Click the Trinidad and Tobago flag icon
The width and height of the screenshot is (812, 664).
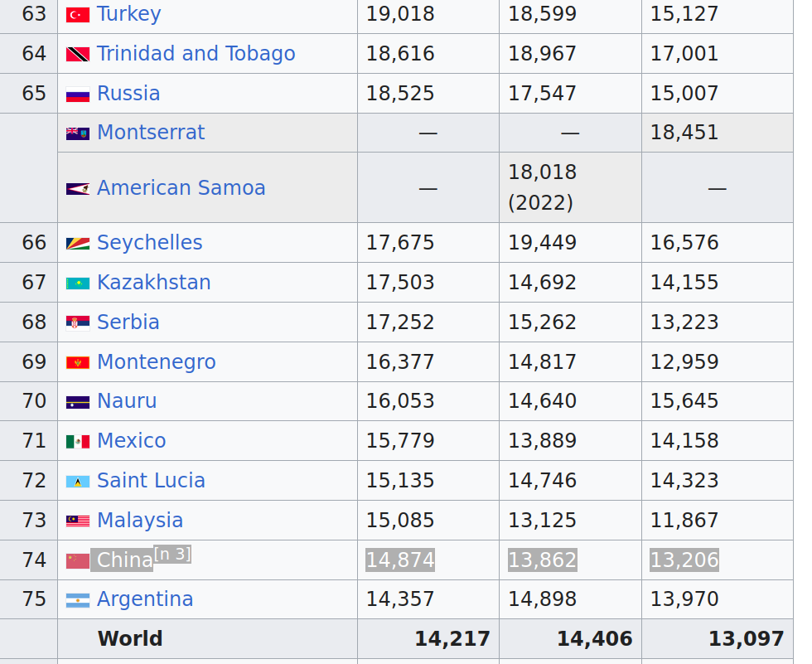(x=78, y=55)
